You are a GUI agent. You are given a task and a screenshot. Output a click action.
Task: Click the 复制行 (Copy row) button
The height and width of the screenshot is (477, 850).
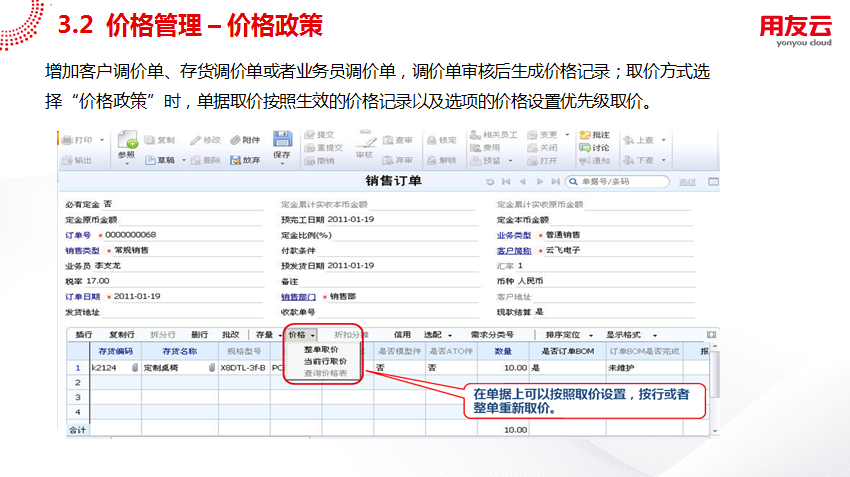121,334
